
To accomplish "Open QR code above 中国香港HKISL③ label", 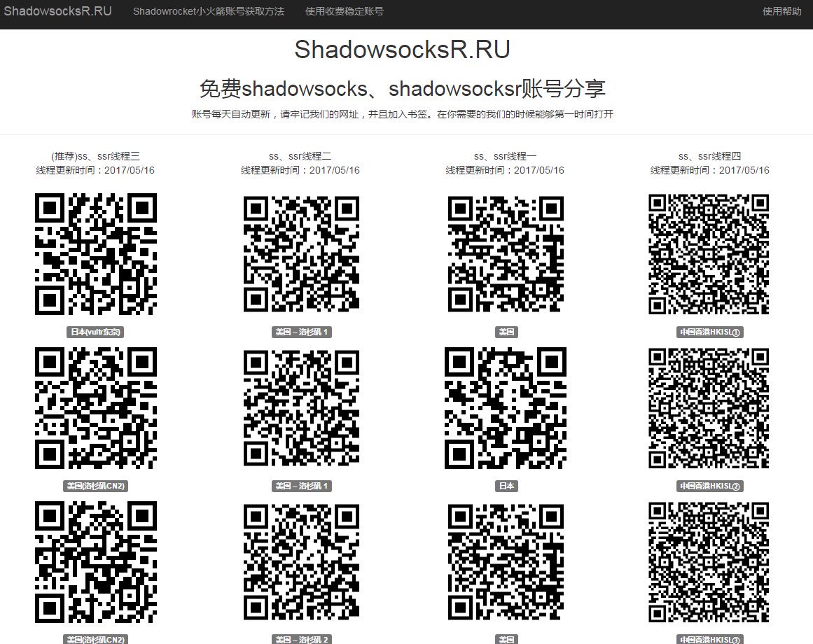I will [x=709, y=561].
